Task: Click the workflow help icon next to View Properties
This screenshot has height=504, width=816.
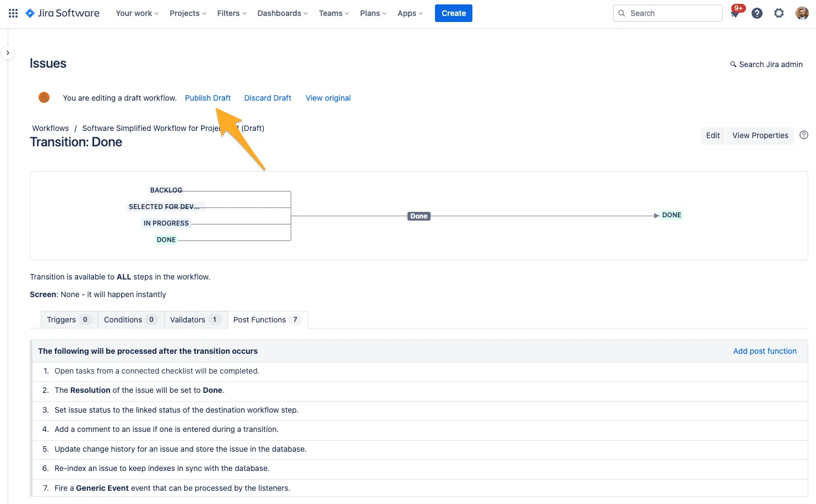Action: pyautogui.click(x=804, y=135)
